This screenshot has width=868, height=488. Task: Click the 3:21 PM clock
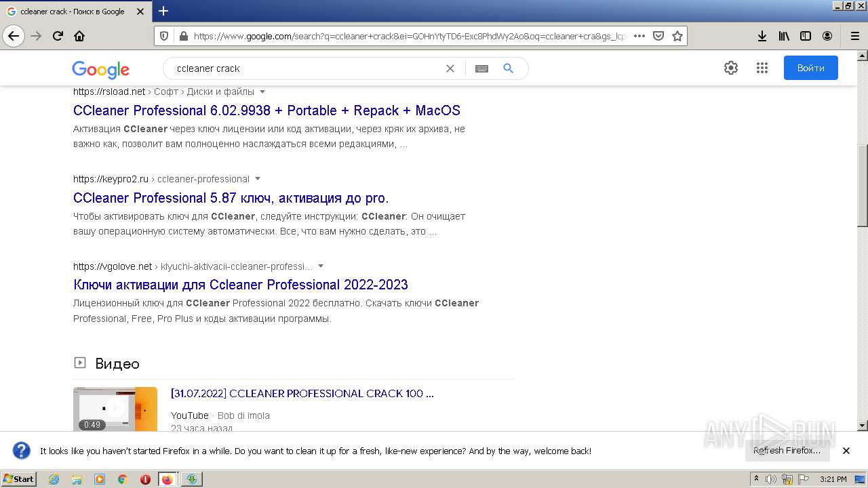click(x=833, y=479)
